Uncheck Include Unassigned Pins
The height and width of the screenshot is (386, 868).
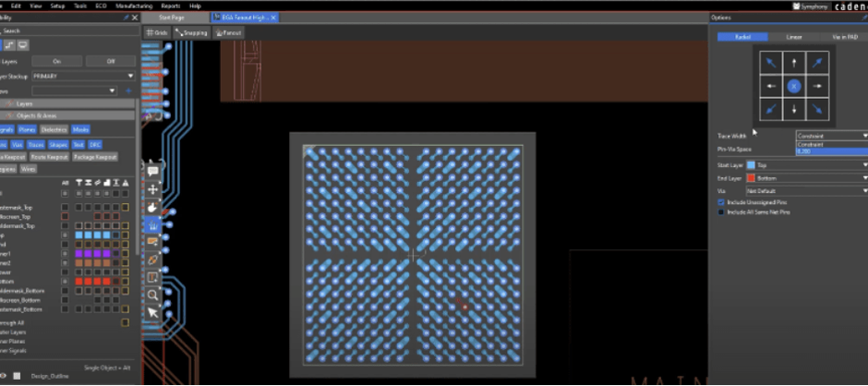click(721, 202)
